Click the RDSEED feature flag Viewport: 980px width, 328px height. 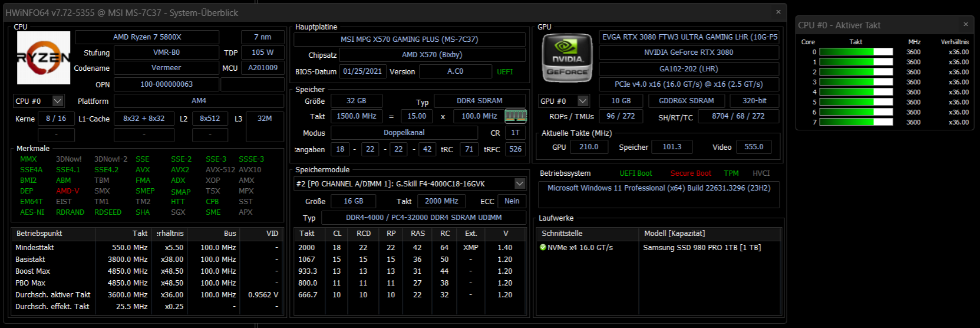pyautogui.click(x=108, y=212)
